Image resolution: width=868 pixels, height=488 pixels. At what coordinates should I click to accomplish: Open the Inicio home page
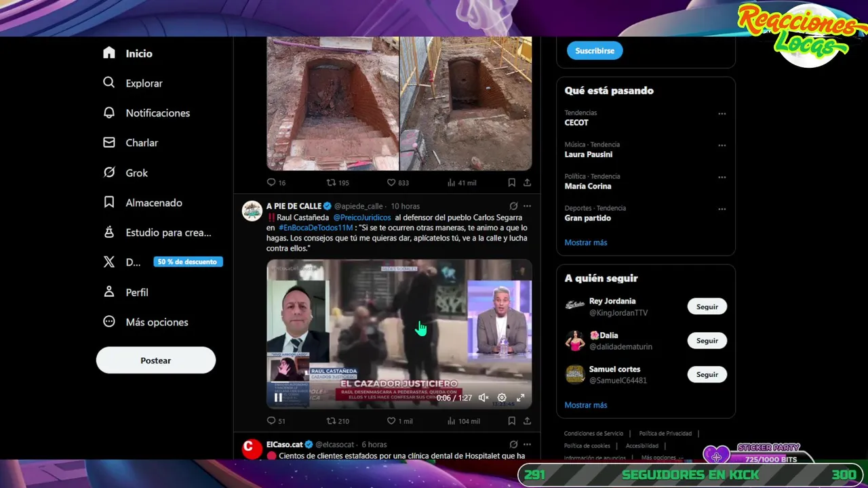click(127, 54)
